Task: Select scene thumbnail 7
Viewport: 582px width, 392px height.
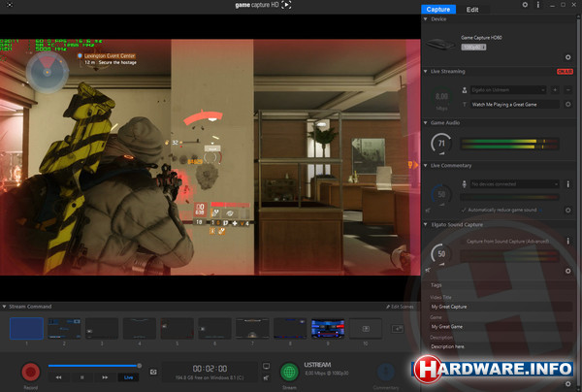Action: 252,329
